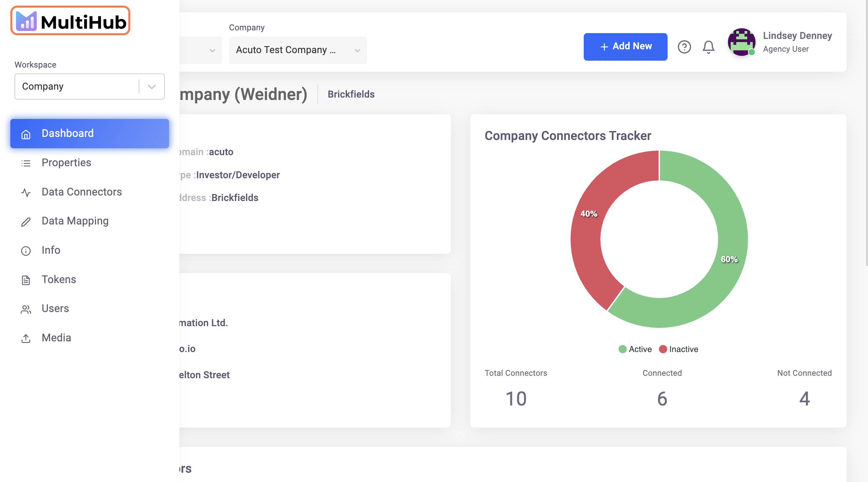Open the Acuto Test Company dropdown
This screenshot has width=868, height=482.
298,50
